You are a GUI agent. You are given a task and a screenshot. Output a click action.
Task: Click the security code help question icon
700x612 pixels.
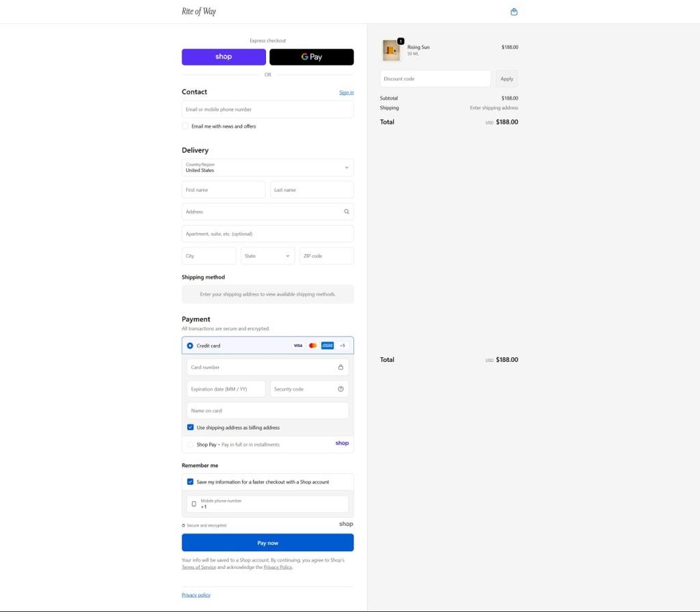click(340, 389)
